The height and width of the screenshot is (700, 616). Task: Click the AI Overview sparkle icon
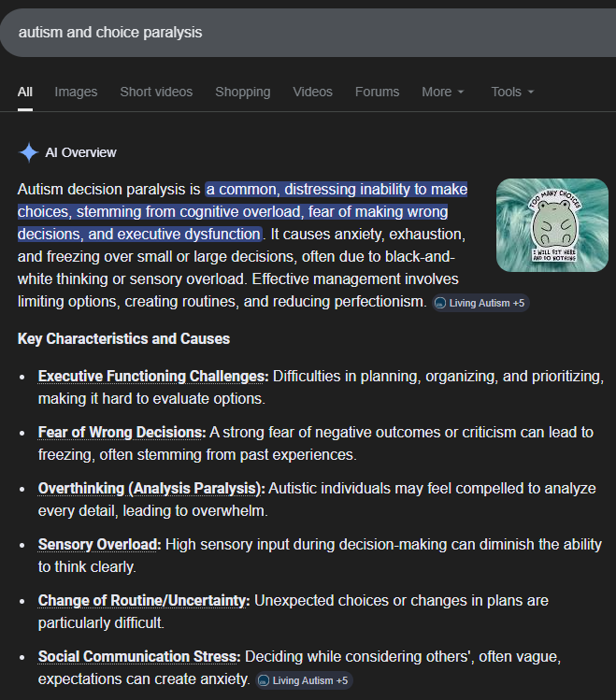[29, 152]
